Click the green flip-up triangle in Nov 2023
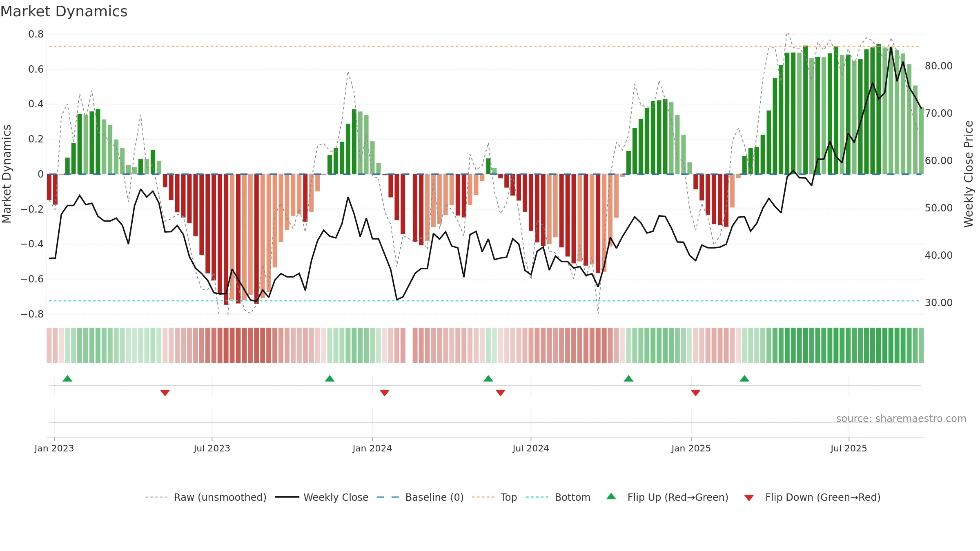This screenshot has width=980, height=551. coord(330,378)
